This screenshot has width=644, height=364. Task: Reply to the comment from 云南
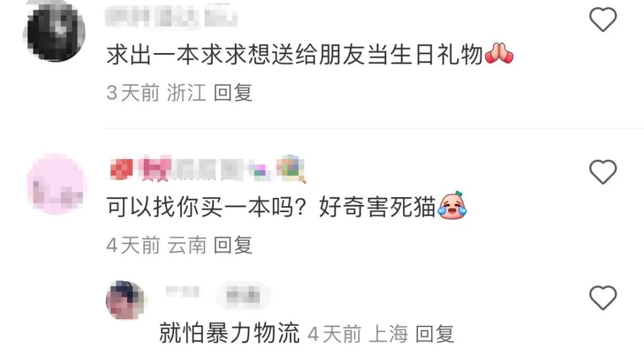233,245
